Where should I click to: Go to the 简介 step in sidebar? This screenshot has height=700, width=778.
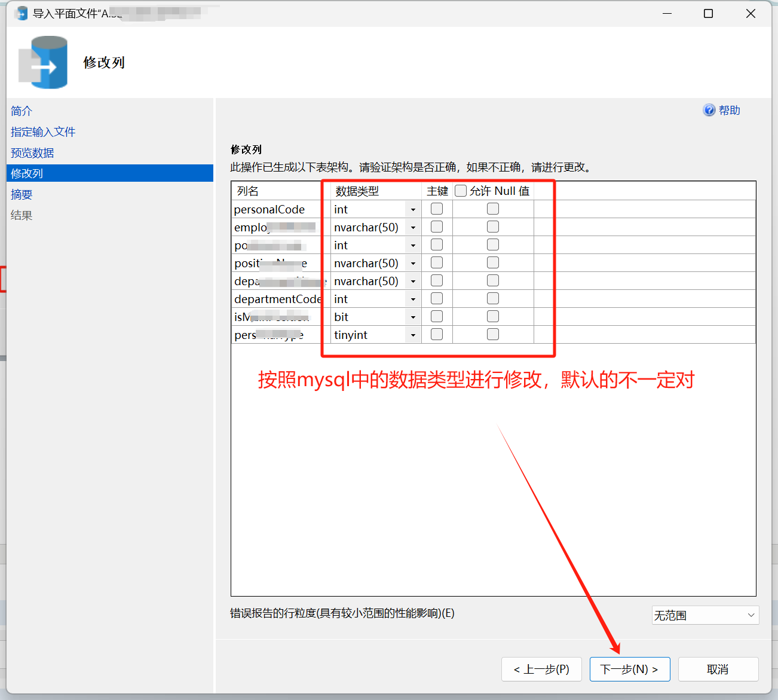(22, 111)
